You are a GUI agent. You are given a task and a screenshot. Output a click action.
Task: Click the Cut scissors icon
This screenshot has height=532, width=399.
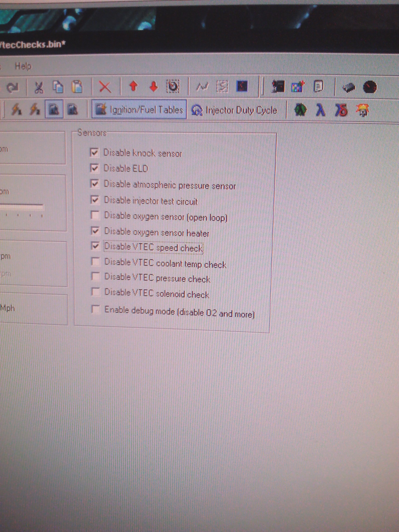tap(39, 87)
